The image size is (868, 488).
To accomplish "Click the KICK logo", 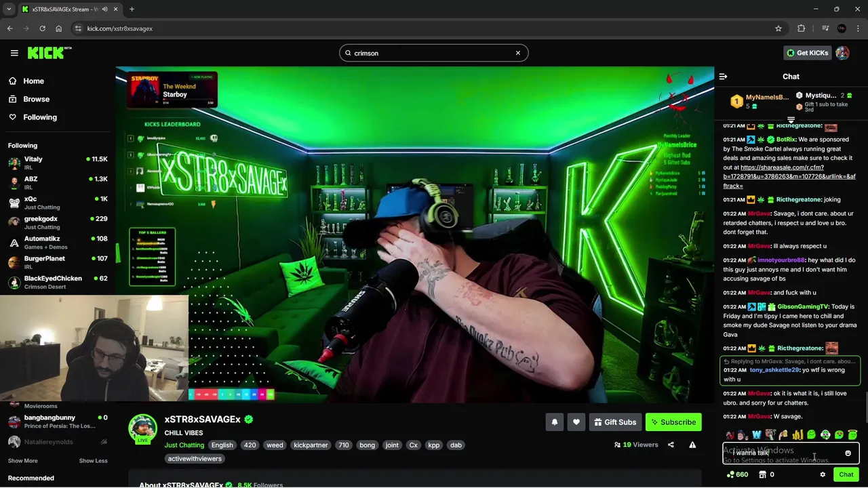I will coord(50,53).
